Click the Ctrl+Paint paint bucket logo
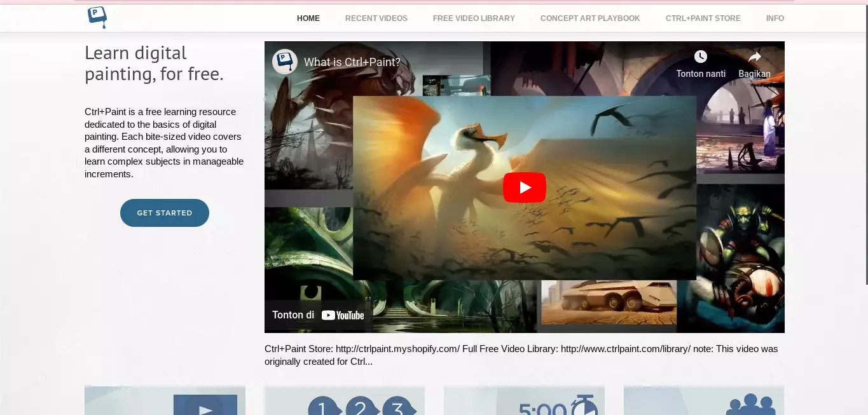Image resolution: width=868 pixels, height=415 pixels. pos(97,18)
